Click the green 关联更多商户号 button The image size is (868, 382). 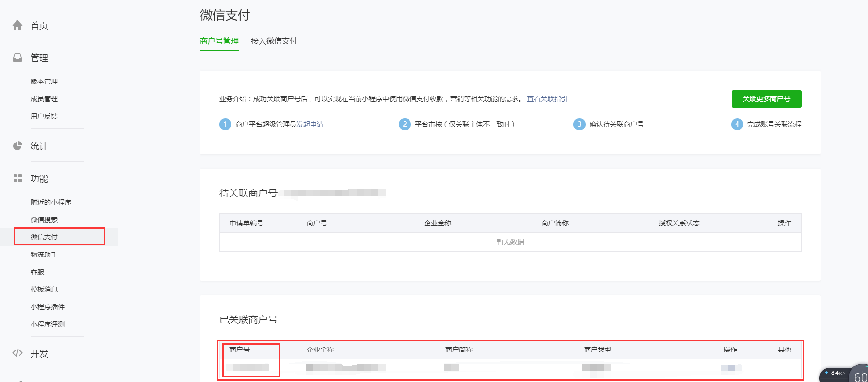(767, 99)
